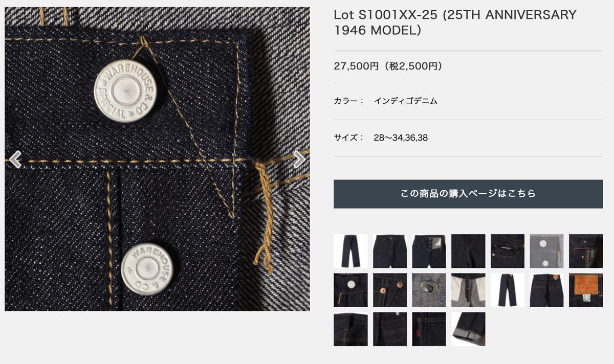This screenshot has height=364, width=614.
Task: Open the purchase page button
Action: coord(468,194)
